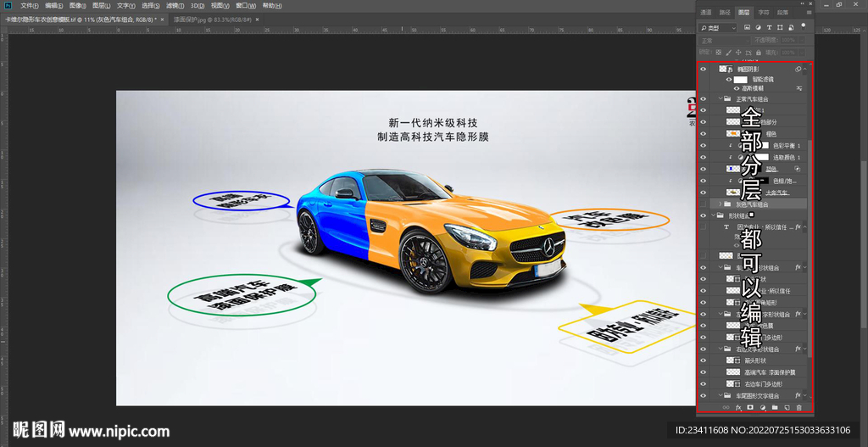Viewport: 868px width, 447px height.
Task: Toggle visibility of the 箭头形状 layer
Action: pos(703,360)
